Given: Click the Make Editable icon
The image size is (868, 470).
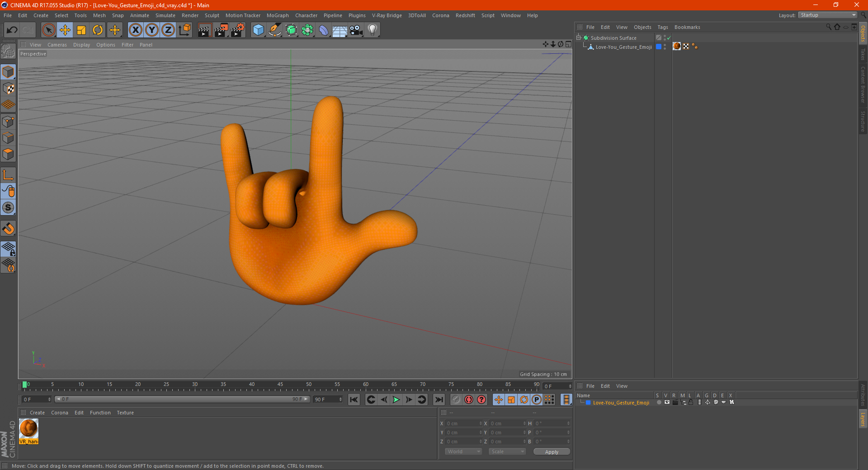Looking at the screenshot, I should coord(8,52).
